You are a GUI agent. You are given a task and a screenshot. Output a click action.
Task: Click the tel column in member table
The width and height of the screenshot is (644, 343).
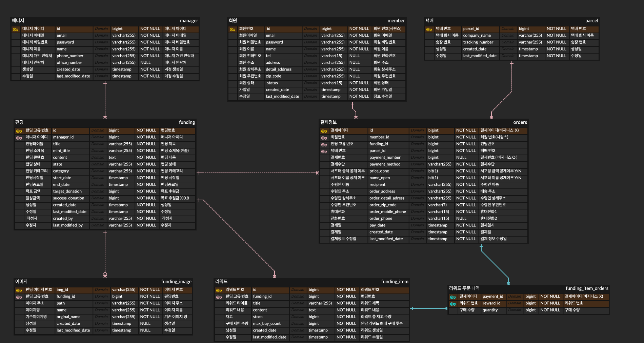tap(268, 56)
